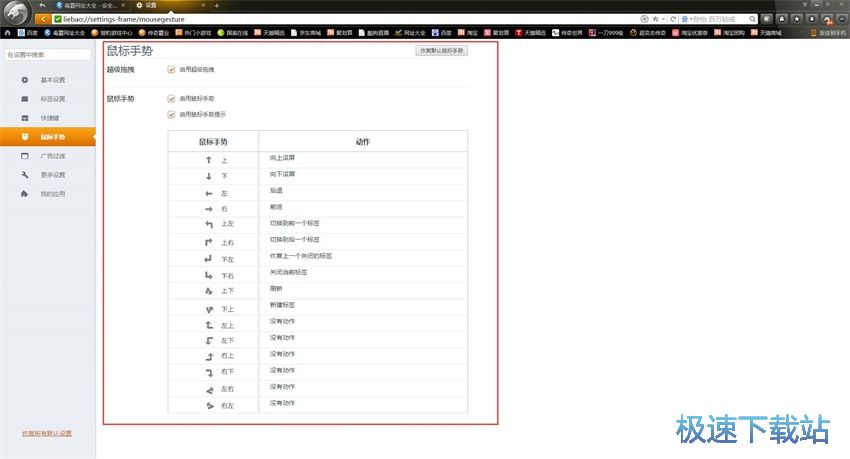The image size is (850, 459).
Task: Open the 传奇世界 bookmark
Action: (568, 33)
